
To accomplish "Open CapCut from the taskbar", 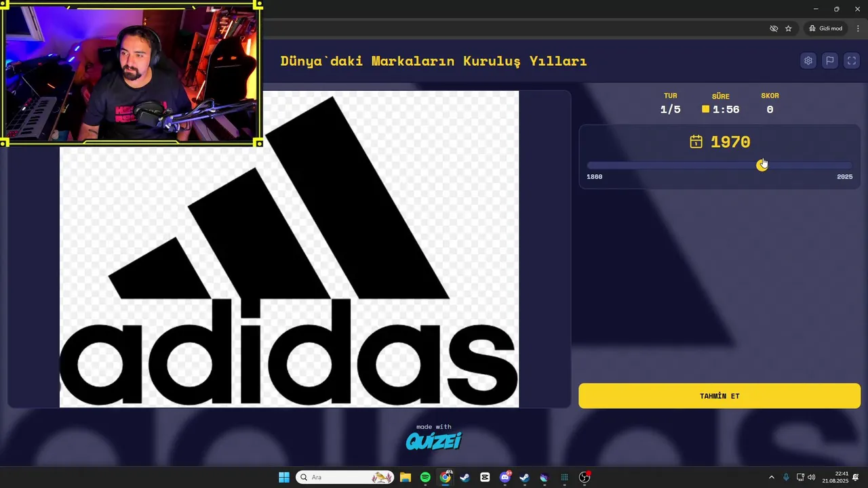I will (485, 477).
